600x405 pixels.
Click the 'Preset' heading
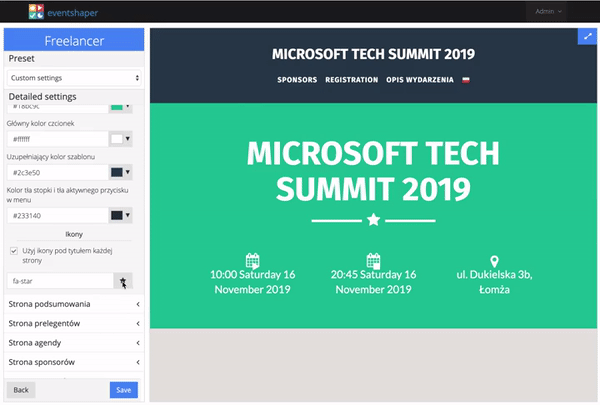(21, 59)
